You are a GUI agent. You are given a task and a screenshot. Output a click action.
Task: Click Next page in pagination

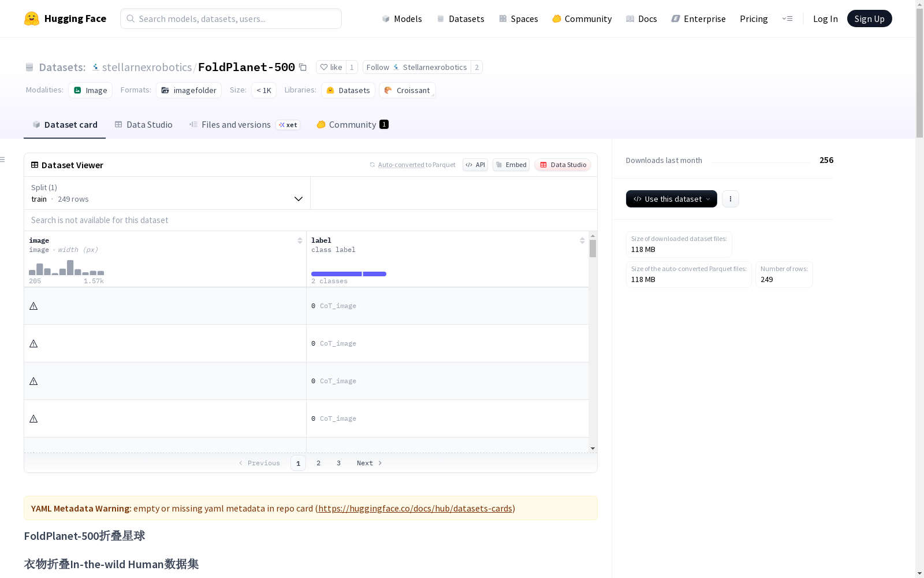370,463
